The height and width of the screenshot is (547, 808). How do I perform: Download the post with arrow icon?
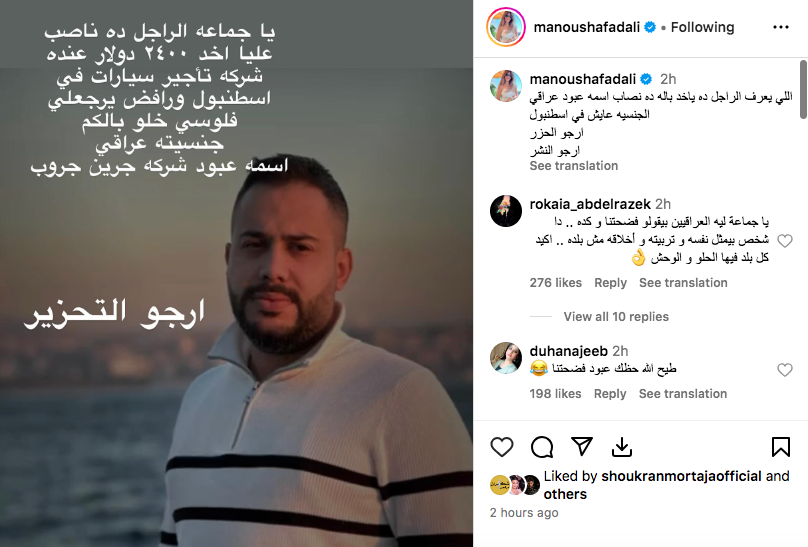pyautogui.click(x=621, y=447)
